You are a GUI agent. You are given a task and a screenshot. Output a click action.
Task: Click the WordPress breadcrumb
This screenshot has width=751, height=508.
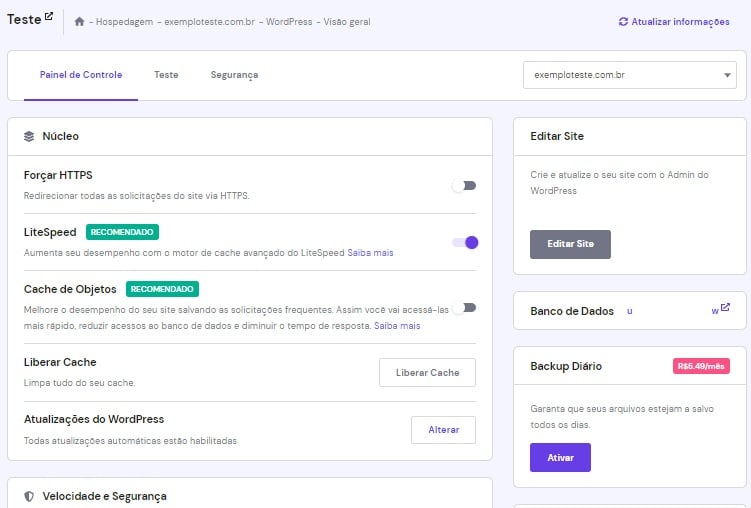click(x=289, y=22)
